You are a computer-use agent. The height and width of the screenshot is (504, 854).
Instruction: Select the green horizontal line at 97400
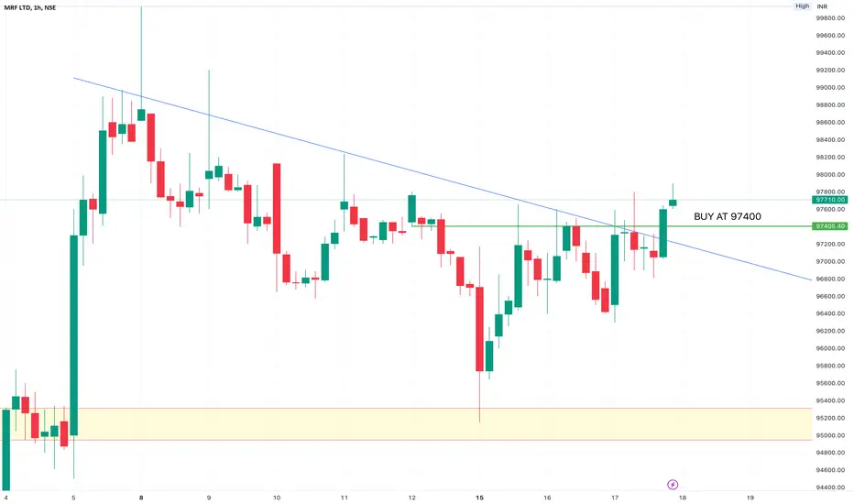pos(611,225)
